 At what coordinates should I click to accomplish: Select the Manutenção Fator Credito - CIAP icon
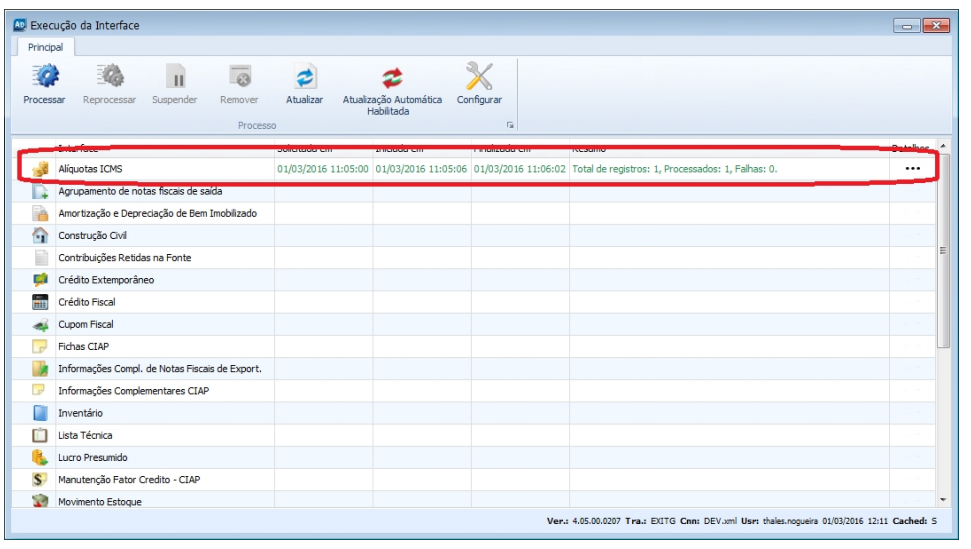pos(41,480)
